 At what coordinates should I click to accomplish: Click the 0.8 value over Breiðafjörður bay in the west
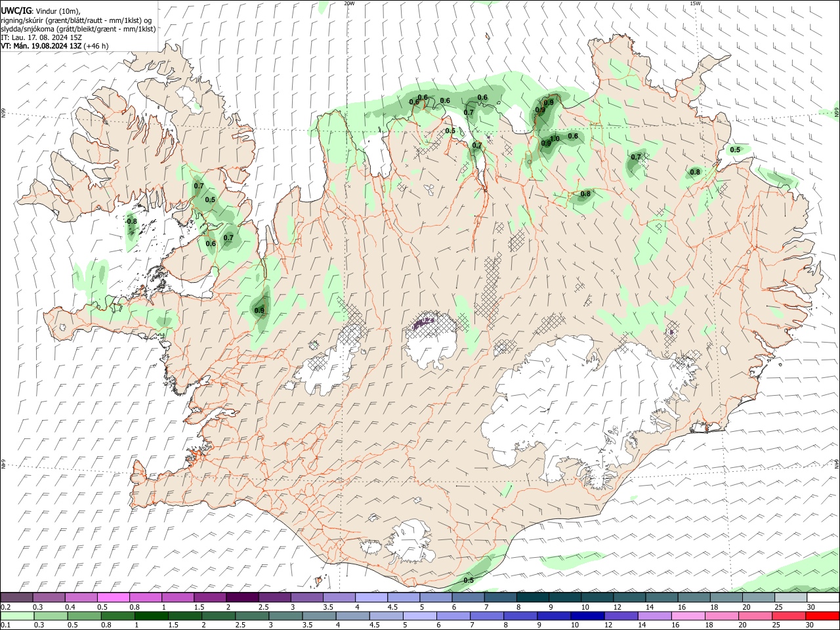coord(132,221)
